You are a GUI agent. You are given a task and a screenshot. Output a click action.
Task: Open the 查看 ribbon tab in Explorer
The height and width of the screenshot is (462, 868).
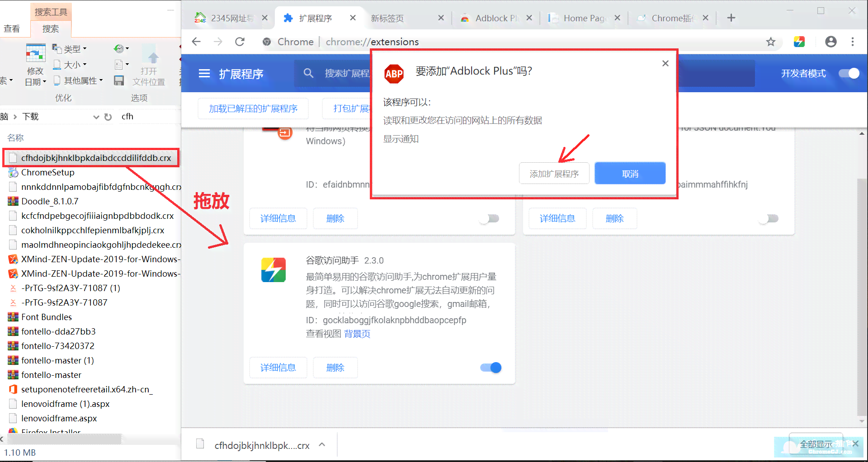click(x=12, y=29)
